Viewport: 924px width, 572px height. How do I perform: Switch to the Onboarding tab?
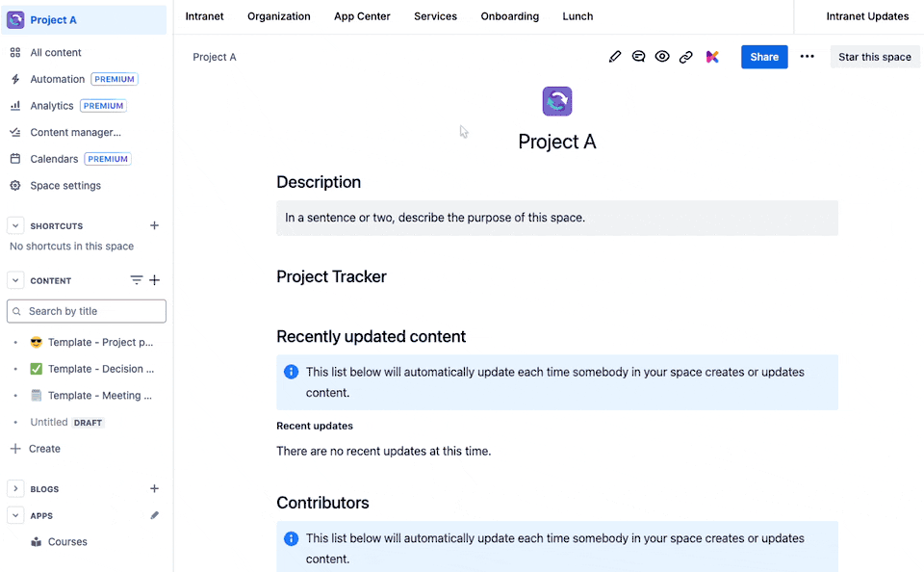pyautogui.click(x=509, y=16)
